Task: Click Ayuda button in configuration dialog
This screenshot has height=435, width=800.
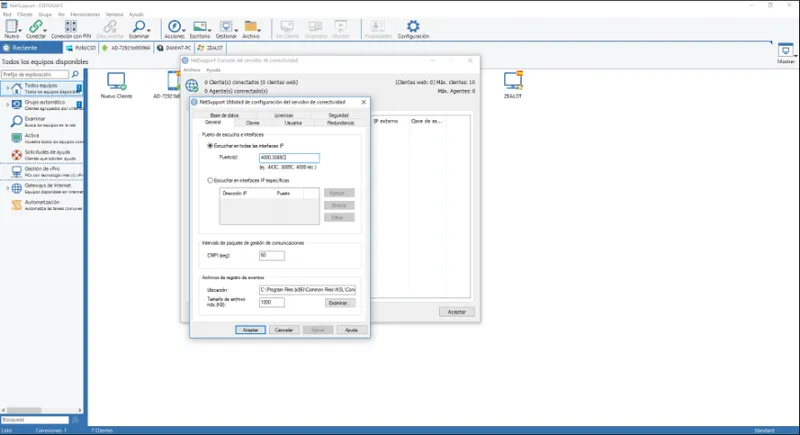Action: tap(352, 330)
